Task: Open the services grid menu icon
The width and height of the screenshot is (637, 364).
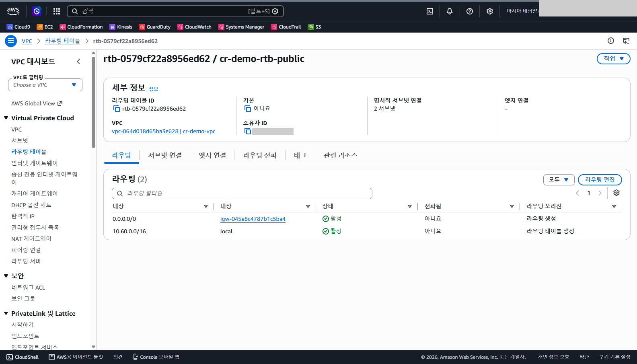Action: pyautogui.click(x=57, y=11)
